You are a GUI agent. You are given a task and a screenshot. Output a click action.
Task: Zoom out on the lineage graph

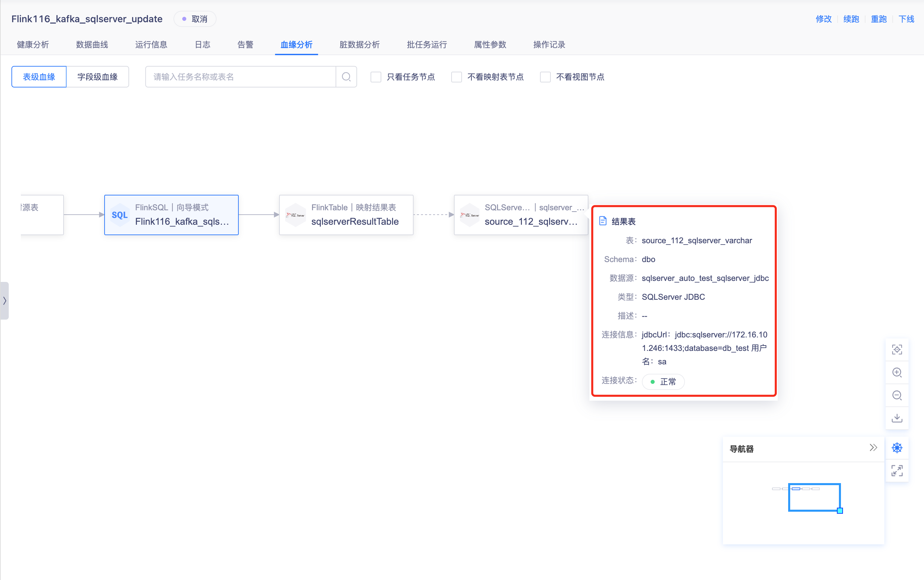pos(897,395)
